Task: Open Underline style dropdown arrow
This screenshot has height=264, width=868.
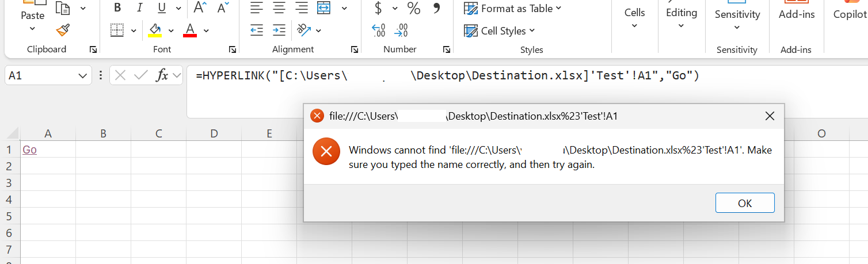Action: (x=178, y=8)
